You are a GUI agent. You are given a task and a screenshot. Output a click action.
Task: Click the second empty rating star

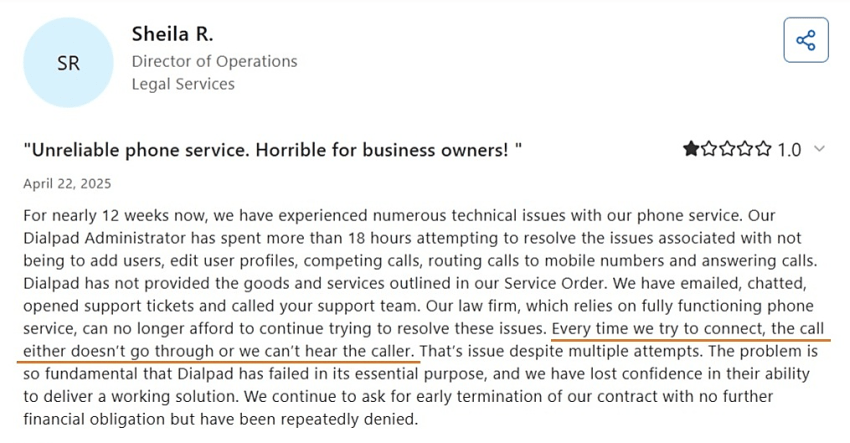click(710, 150)
